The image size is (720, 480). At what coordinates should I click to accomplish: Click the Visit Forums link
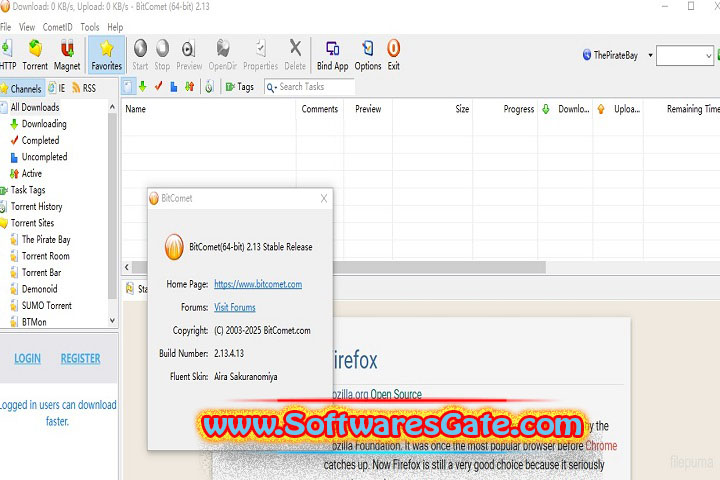click(x=235, y=307)
